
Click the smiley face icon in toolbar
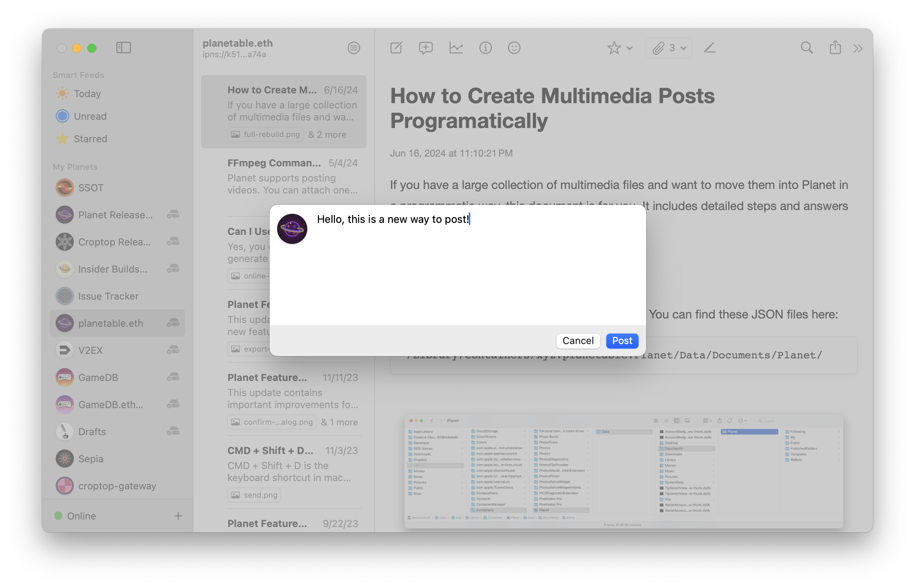pyautogui.click(x=514, y=48)
